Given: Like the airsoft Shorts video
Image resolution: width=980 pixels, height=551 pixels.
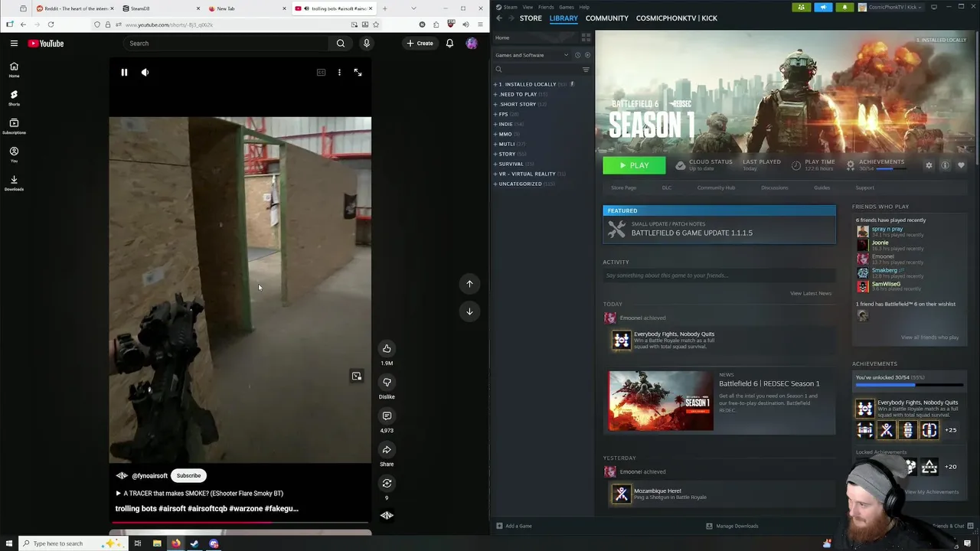Looking at the screenshot, I should coord(387,349).
